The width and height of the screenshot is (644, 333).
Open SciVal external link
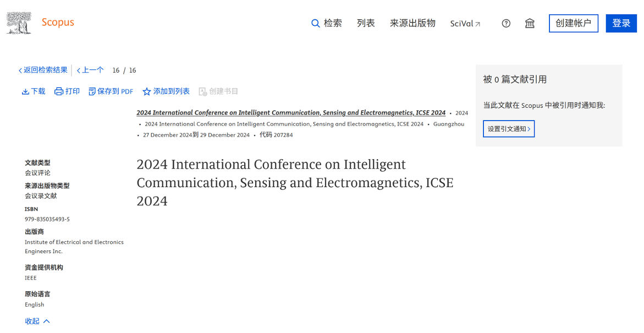click(465, 24)
